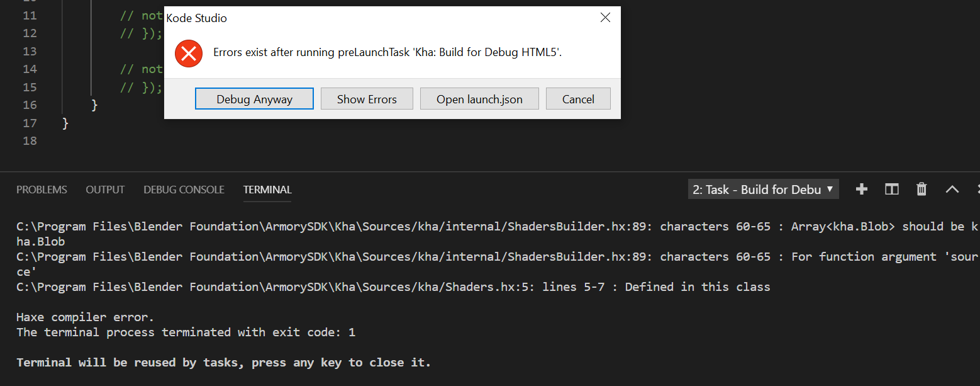This screenshot has width=980, height=386.
Task: Dismiss the dialog with Cancel
Action: [x=578, y=99]
